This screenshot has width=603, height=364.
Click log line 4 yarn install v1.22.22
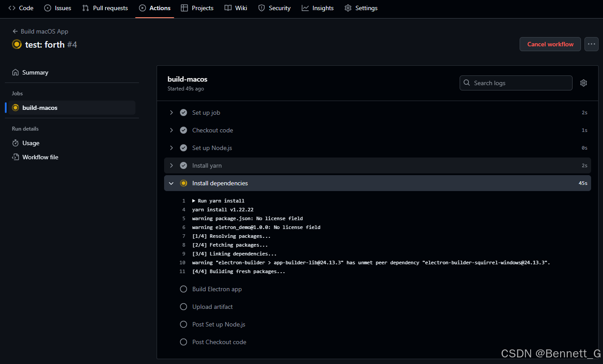click(x=223, y=210)
